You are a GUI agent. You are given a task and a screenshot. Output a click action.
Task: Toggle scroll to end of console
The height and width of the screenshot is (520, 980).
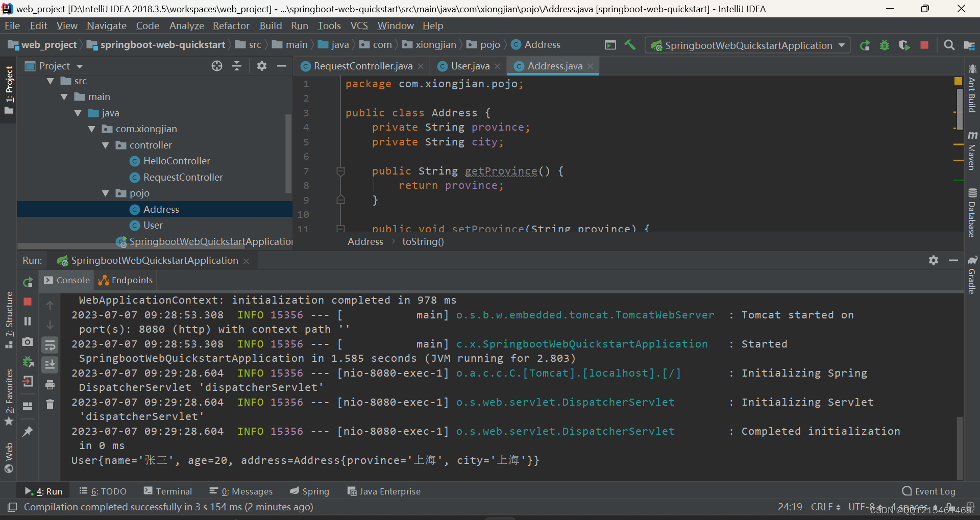pyautogui.click(x=50, y=365)
